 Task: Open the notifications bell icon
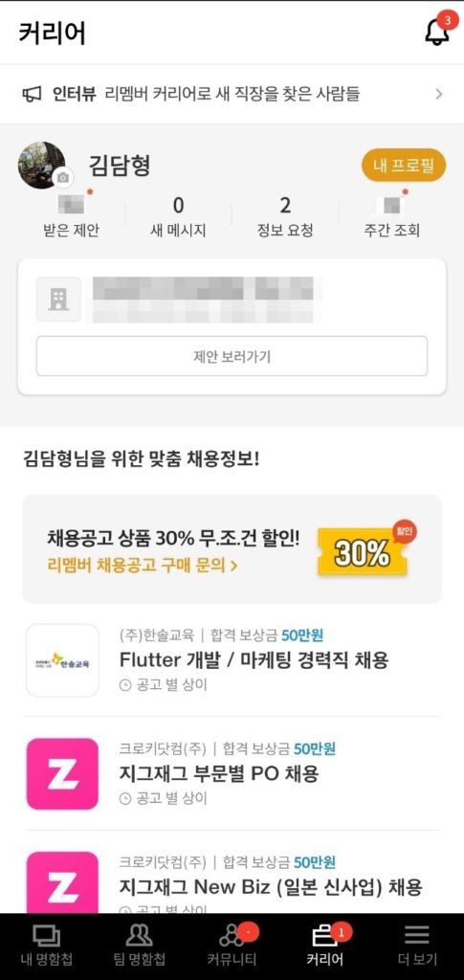(437, 32)
